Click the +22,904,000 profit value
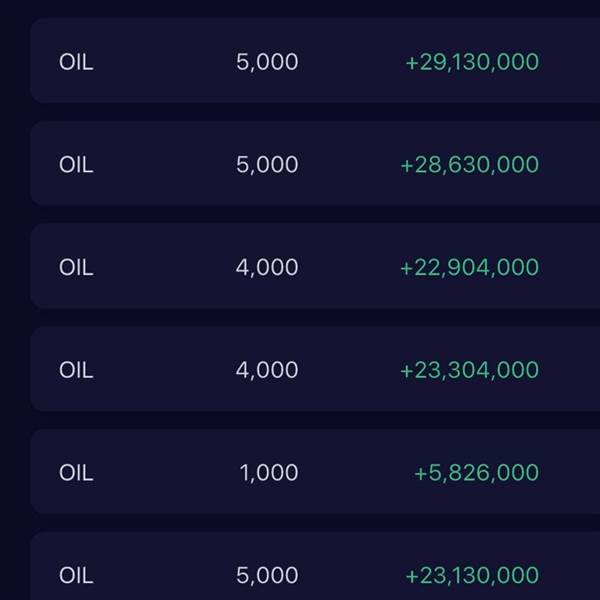600x600 pixels. (469, 268)
